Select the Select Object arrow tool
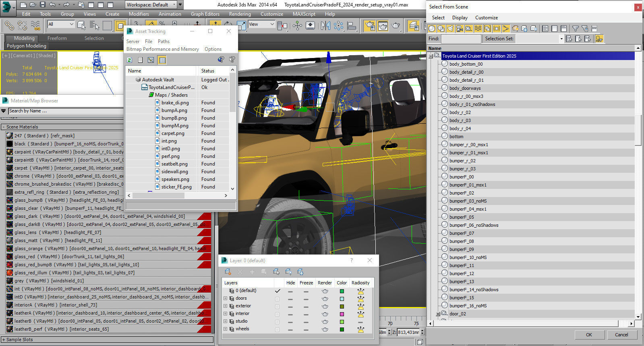The height and width of the screenshot is (346, 644). pyautogui.click(x=81, y=25)
